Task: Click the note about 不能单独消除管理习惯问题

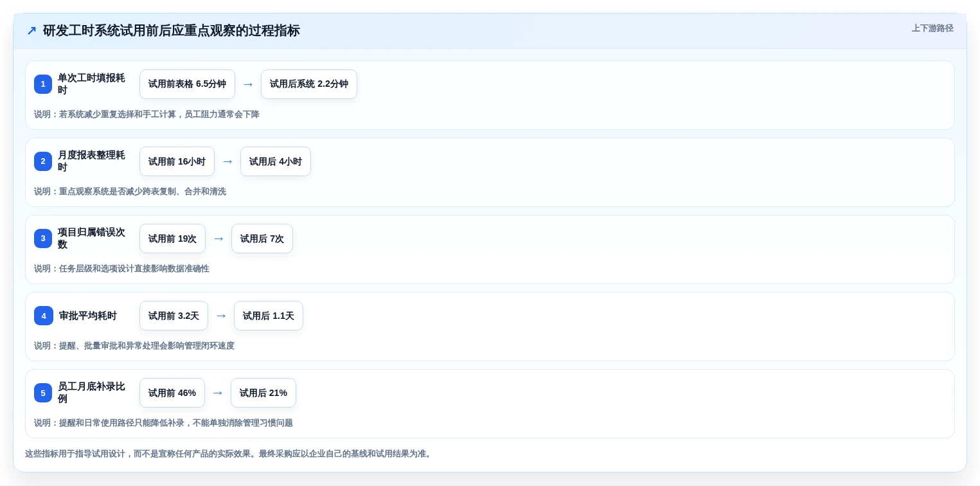Action: [163, 423]
